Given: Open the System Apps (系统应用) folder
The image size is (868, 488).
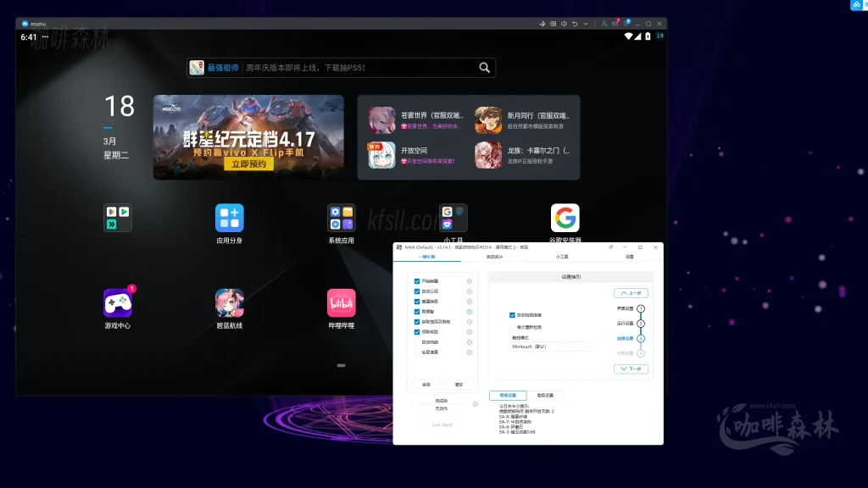Looking at the screenshot, I should click(341, 219).
